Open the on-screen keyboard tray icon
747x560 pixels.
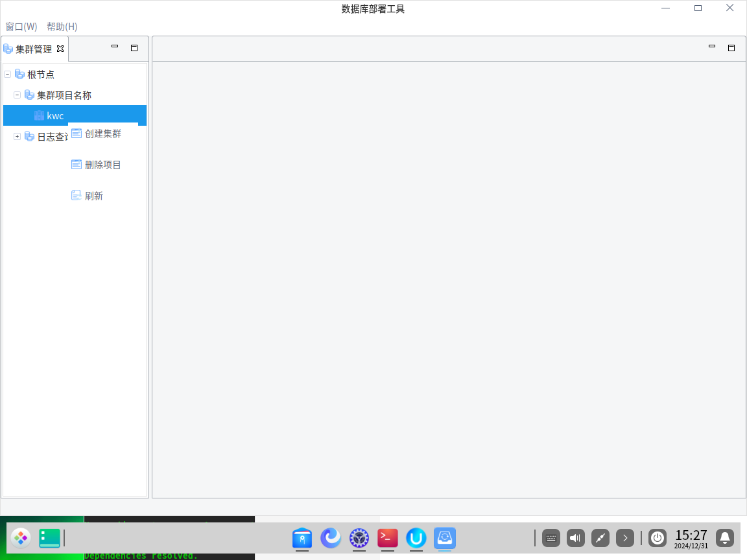tap(551, 538)
